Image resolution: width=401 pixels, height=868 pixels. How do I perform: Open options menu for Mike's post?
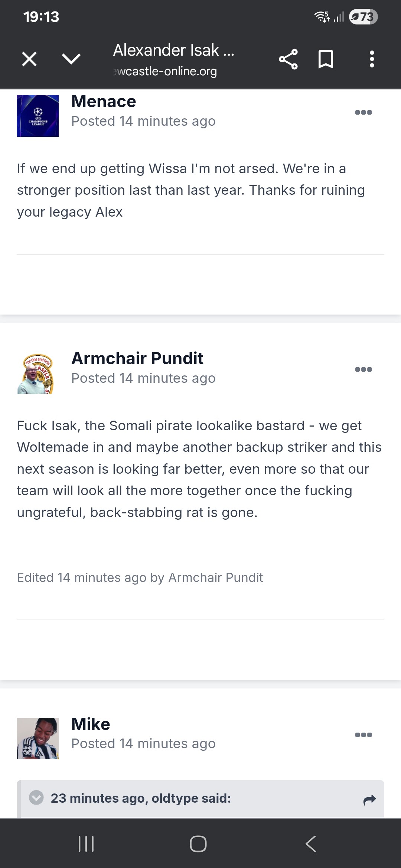[x=363, y=735]
